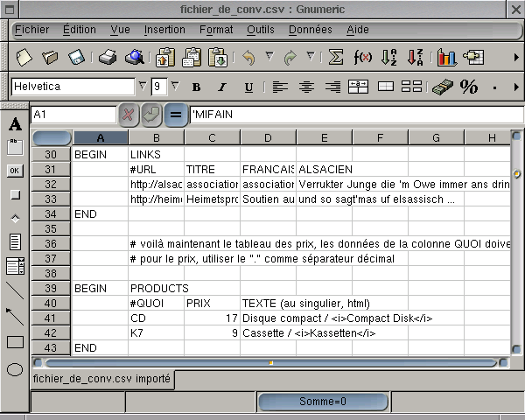
Task: Toggle underline formatting
Action: [248, 87]
